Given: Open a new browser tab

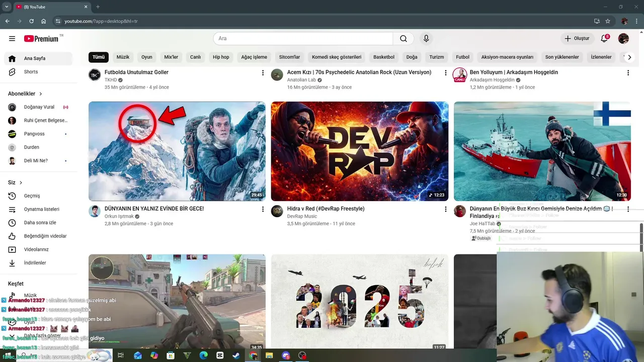Looking at the screenshot, I should click(98, 7).
